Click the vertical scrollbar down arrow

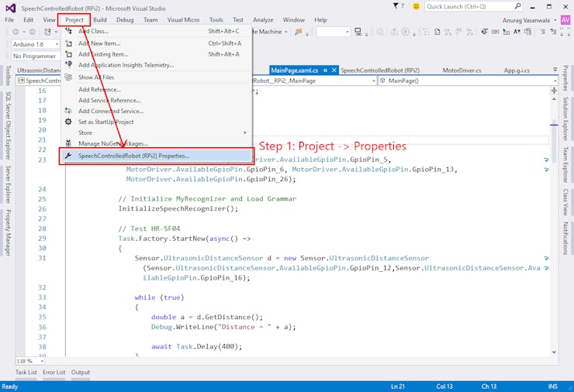(554, 352)
